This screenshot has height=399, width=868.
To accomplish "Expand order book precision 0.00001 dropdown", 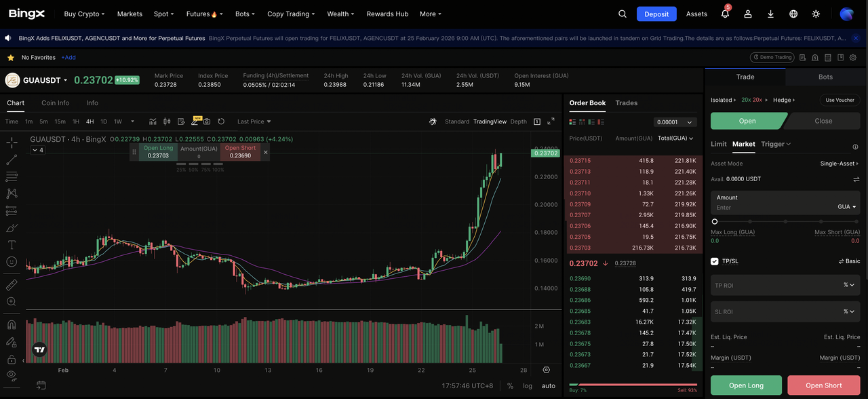I will [x=675, y=122].
